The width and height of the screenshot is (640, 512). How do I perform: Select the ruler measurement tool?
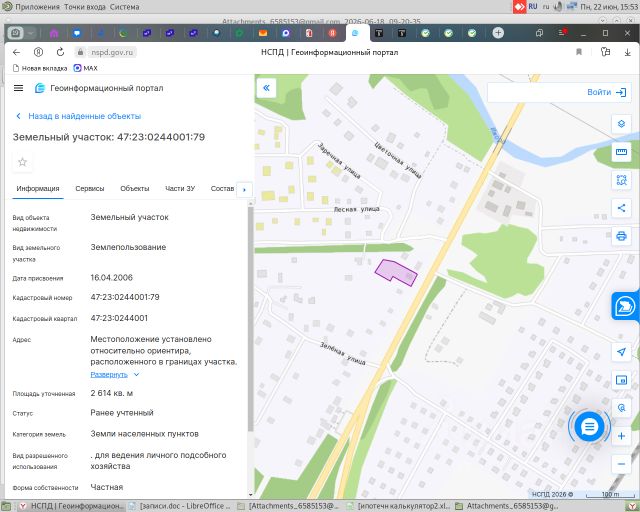pyautogui.click(x=621, y=152)
